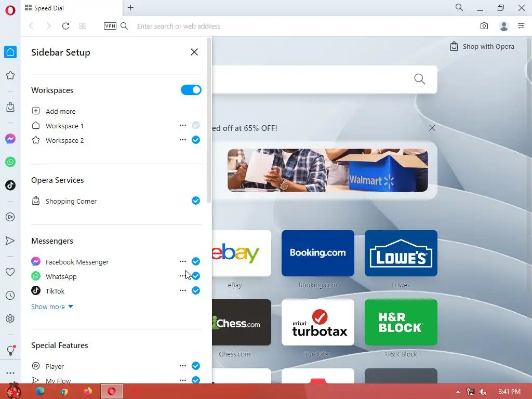Open the Lowe's speed dial tile

[401, 253]
